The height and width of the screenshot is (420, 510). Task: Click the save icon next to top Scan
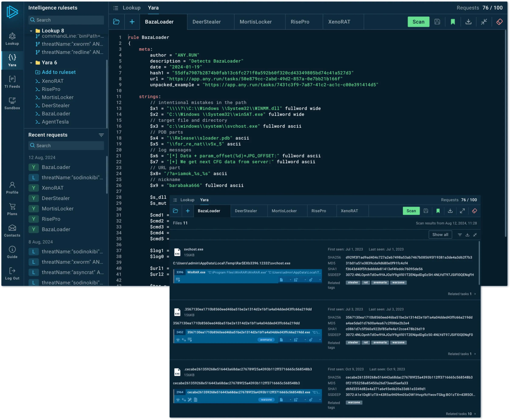[x=437, y=22]
